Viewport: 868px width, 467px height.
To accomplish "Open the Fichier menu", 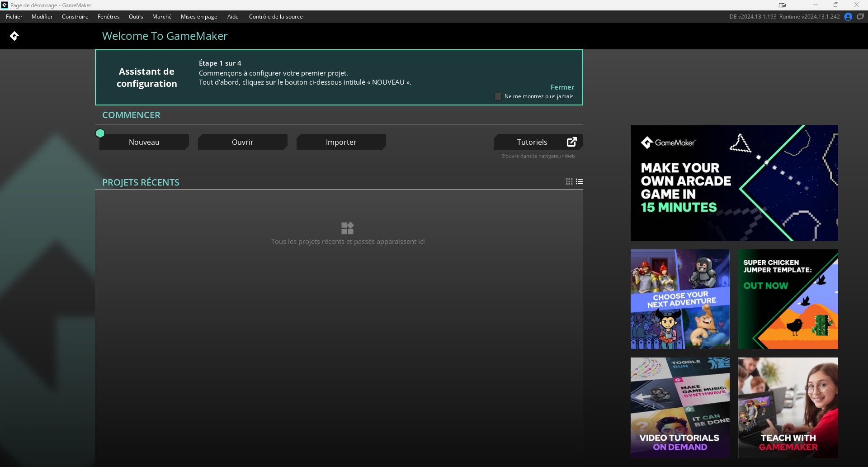I will pos(14,17).
